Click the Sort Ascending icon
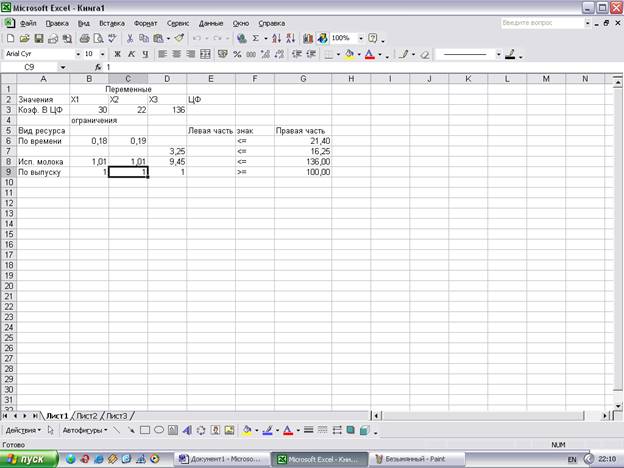This screenshot has height=468, width=624. [x=276, y=38]
